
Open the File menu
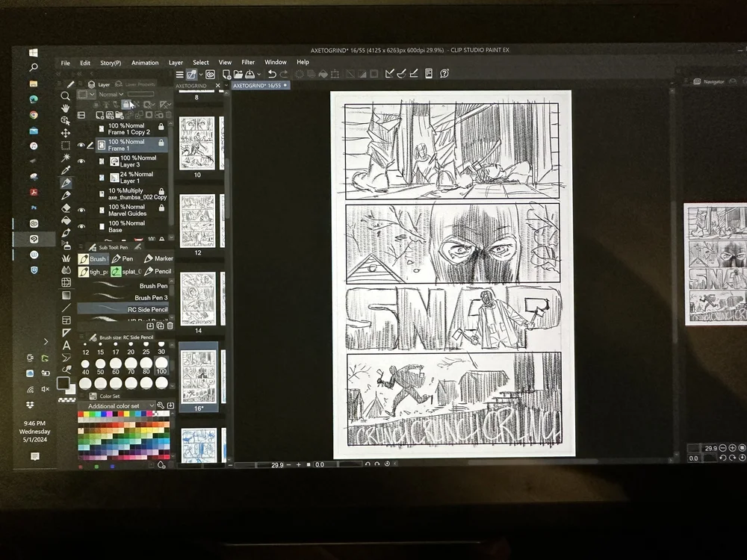click(x=65, y=63)
